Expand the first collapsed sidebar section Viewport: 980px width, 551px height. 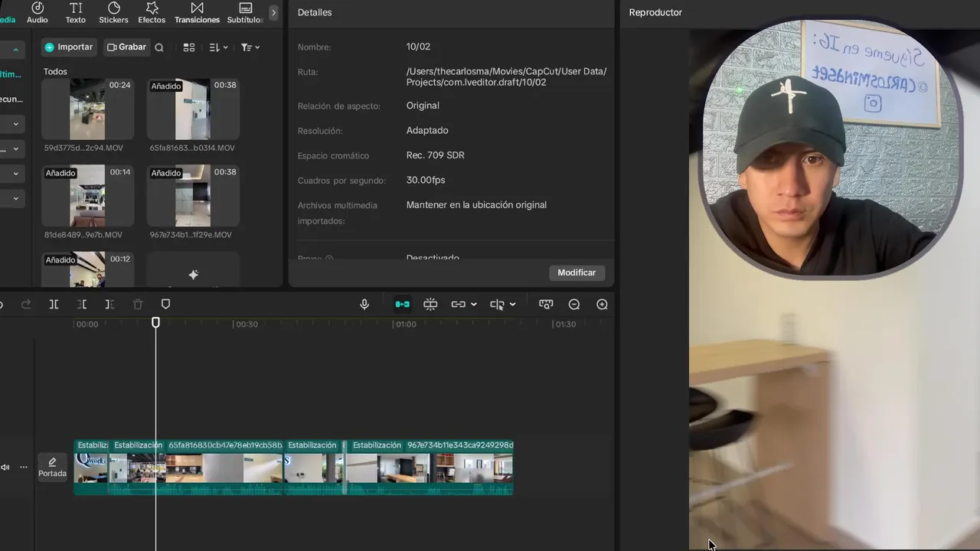click(x=15, y=124)
